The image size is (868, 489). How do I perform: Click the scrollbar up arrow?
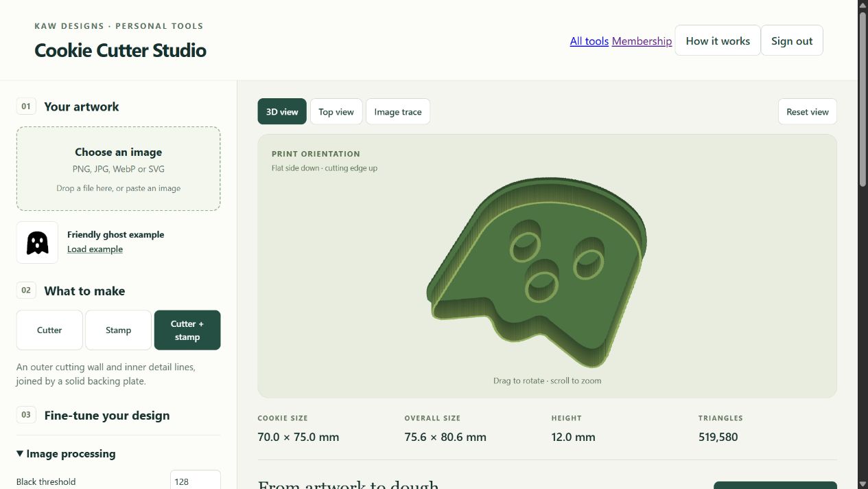click(863, 5)
